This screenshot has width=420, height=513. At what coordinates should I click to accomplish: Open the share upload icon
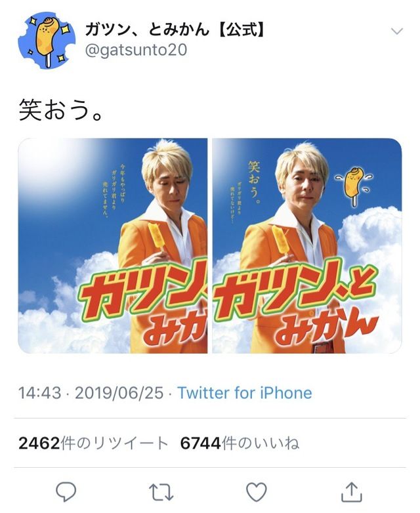352,491
